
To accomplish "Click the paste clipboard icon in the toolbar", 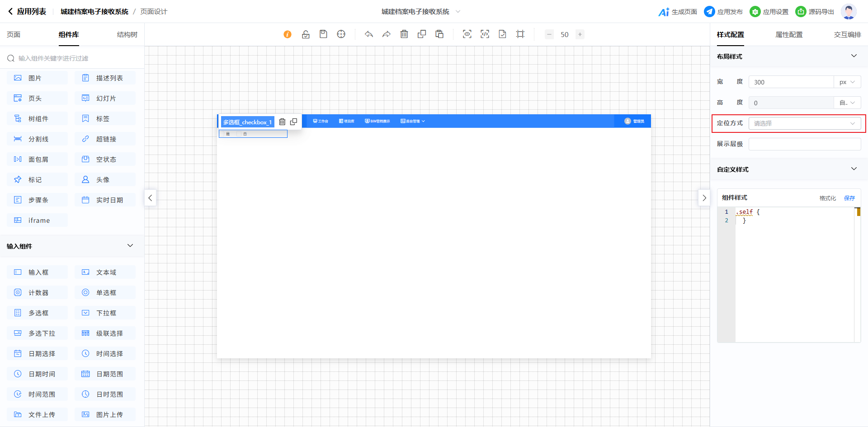I will (439, 34).
